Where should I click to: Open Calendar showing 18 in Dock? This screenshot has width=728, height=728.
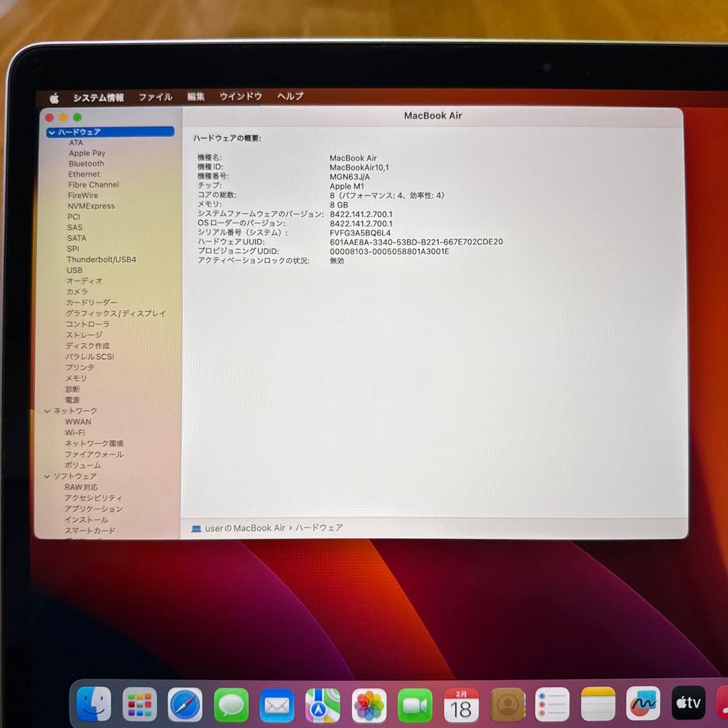point(460,705)
